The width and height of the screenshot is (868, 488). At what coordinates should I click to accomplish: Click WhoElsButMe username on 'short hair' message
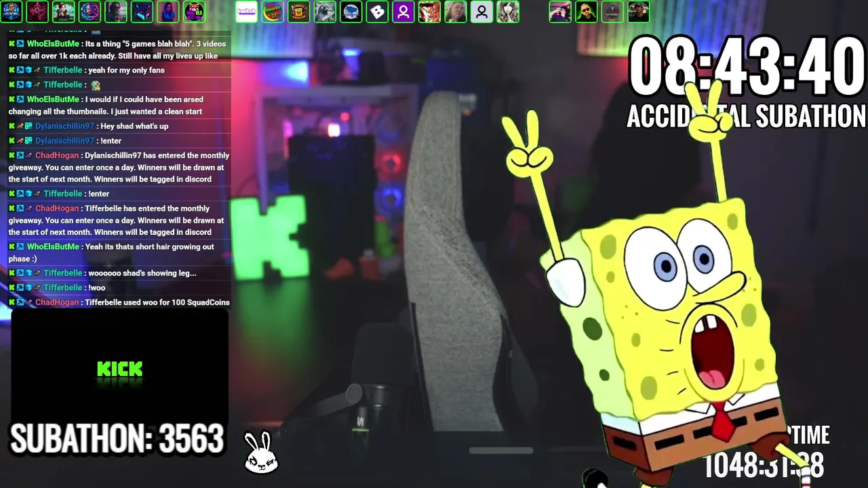(53, 247)
